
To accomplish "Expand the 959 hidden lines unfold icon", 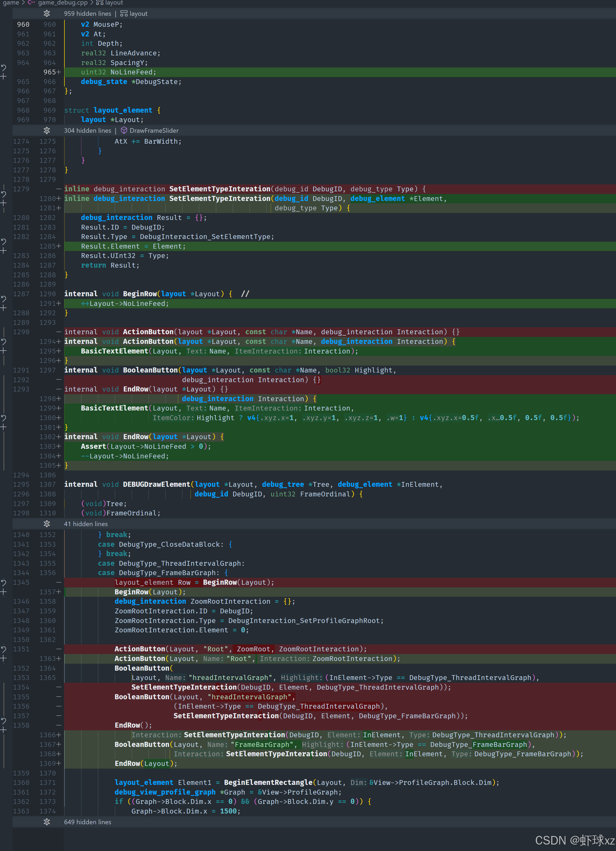I will tap(47, 13).
